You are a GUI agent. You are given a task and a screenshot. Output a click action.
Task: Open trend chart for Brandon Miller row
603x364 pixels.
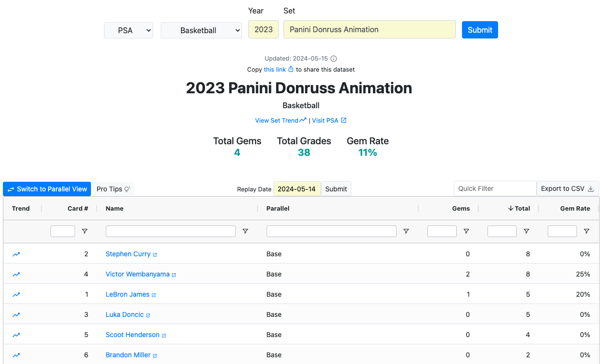[x=16, y=355]
